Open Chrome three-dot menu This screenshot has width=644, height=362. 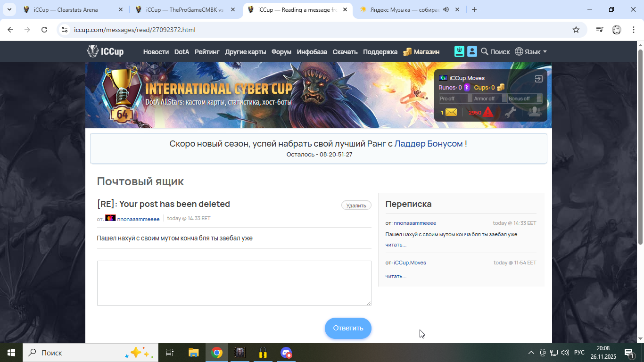(633, 30)
